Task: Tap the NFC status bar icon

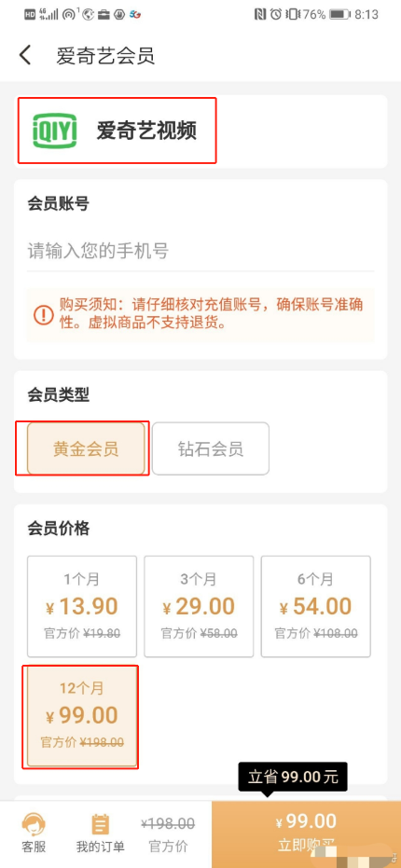Action: tap(260, 14)
